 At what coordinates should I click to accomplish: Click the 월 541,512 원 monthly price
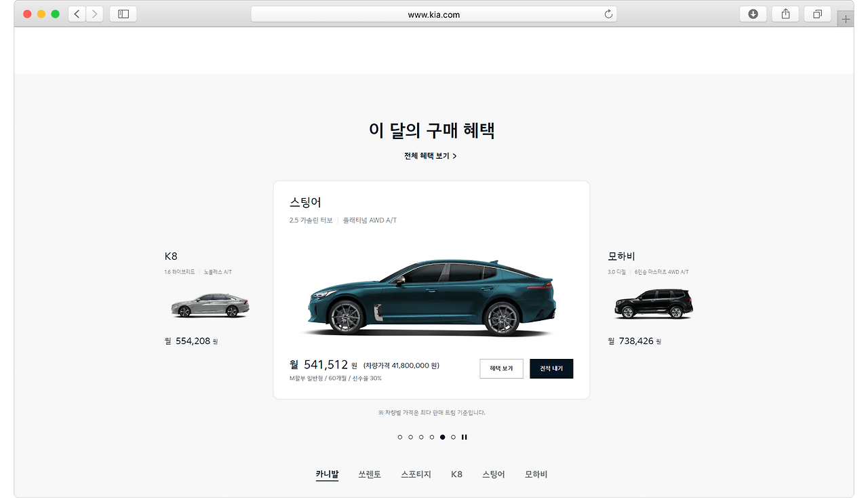pos(323,365)
